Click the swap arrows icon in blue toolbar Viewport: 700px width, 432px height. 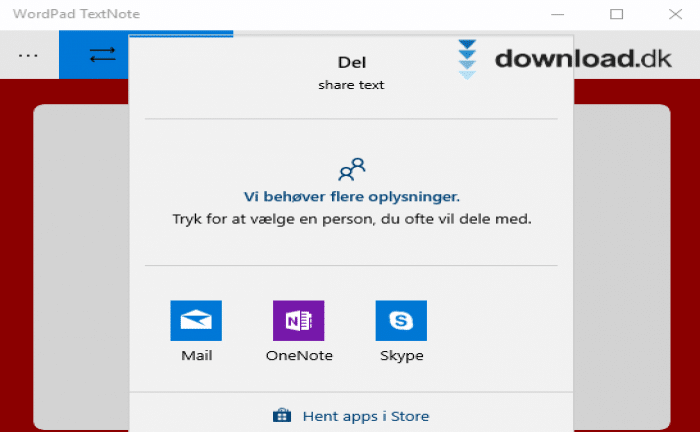(x=103, y=55)
